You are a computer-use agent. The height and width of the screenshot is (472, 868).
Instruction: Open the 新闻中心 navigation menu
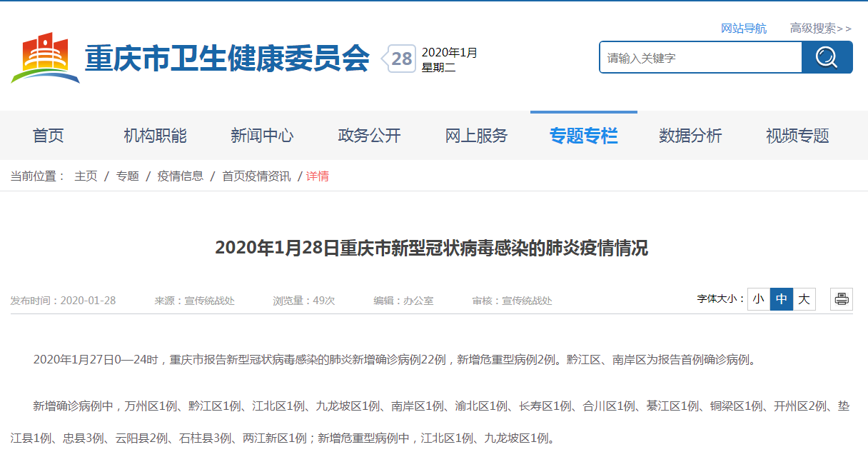[x=262, y=136]
